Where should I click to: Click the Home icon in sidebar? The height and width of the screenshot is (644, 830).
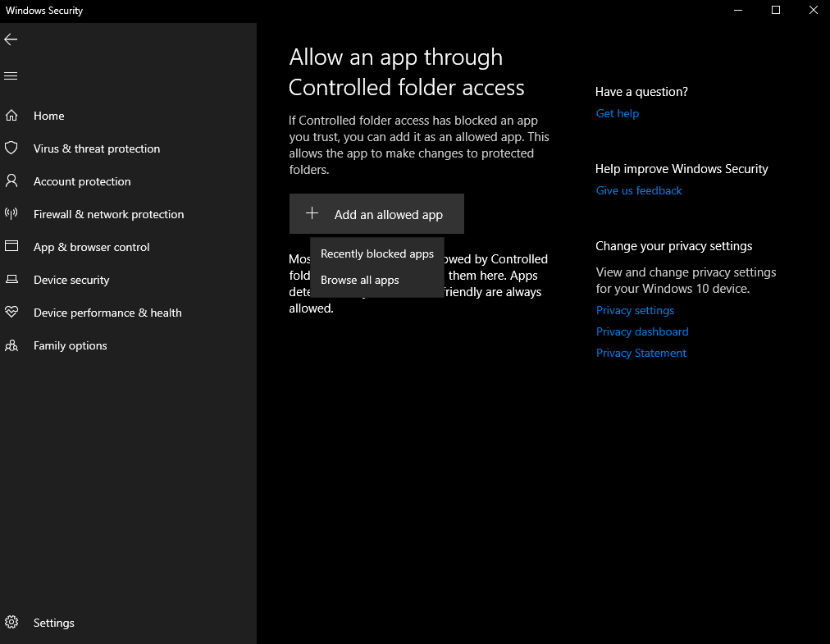coord(11,116)
